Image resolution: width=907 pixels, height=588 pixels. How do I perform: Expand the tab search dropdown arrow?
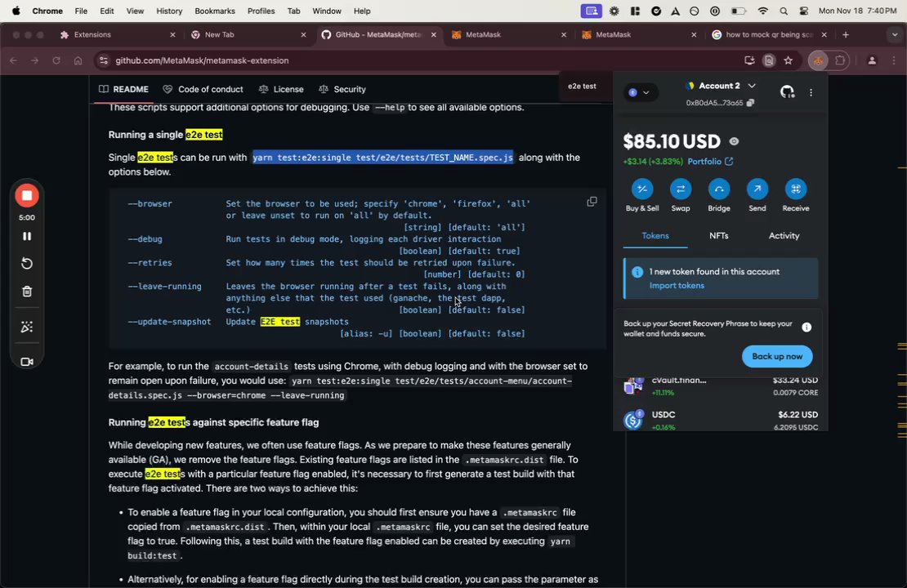894,34
